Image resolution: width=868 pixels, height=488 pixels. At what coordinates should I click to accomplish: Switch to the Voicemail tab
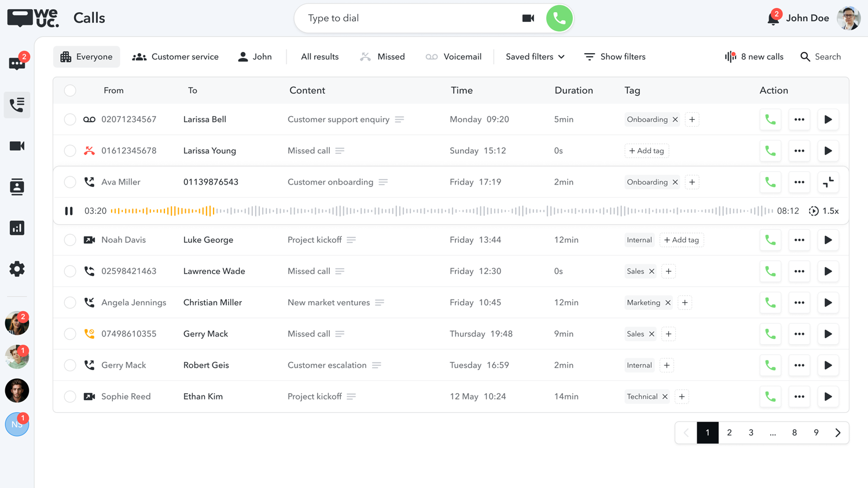(454, 57)
